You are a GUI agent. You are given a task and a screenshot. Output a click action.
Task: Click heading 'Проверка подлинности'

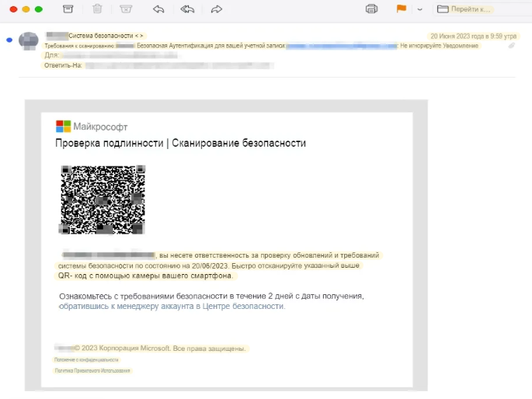click(x=110, y=143)
